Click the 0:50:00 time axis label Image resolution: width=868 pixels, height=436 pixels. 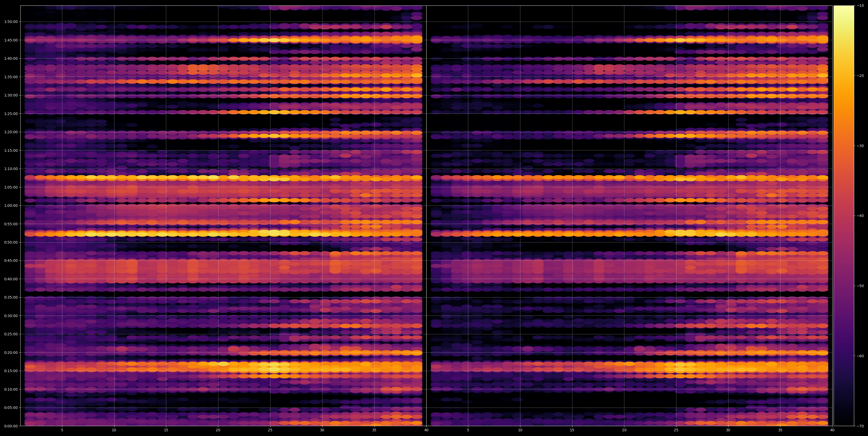coord(11,242)
